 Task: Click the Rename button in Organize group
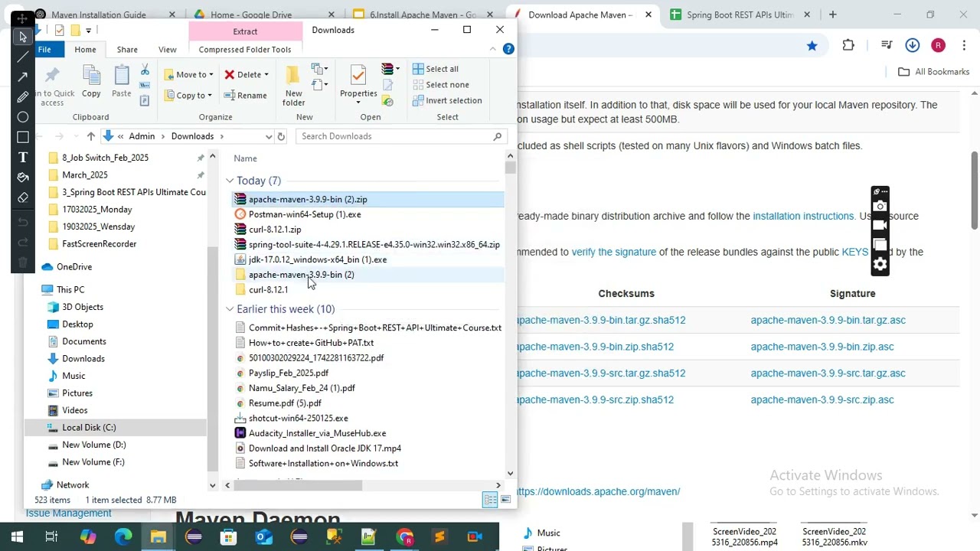[246, 96]
